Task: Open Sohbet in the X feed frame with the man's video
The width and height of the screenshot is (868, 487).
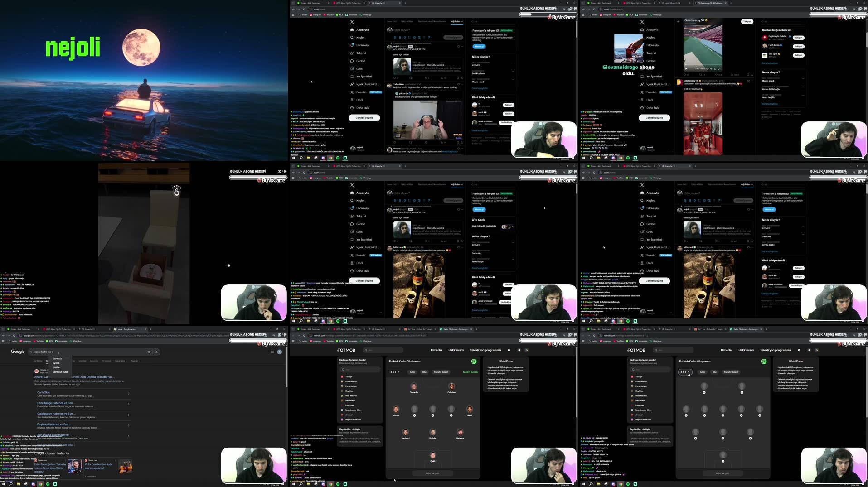Action: (x=358, y=61)
